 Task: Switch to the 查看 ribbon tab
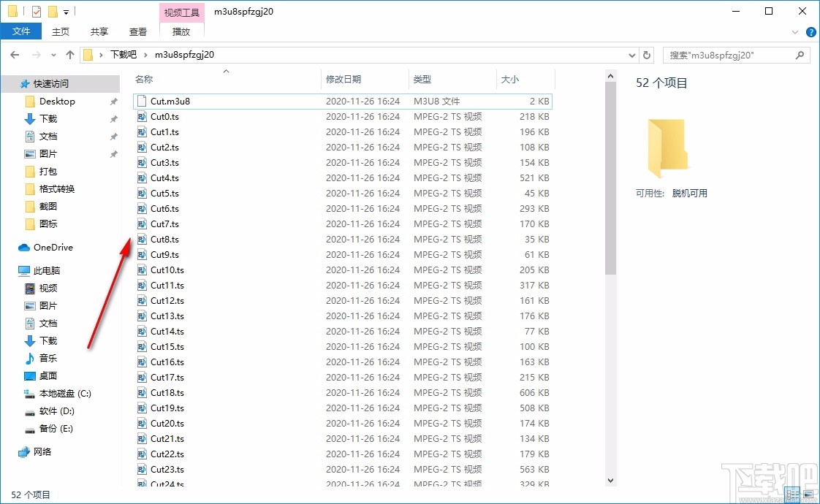point(138,31)
